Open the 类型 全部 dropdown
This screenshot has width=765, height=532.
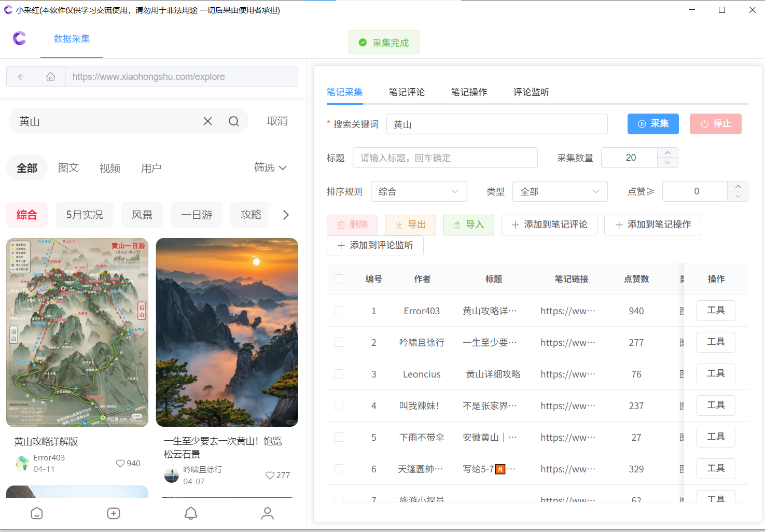pyautogui.click(x=560, y=191)
